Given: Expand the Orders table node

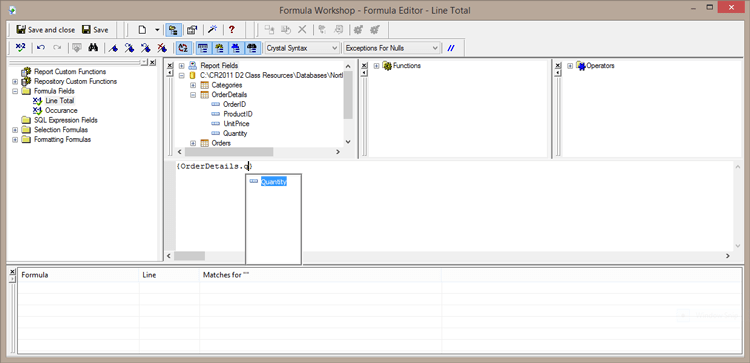Looking at the screenshot, I should point(193,143).
